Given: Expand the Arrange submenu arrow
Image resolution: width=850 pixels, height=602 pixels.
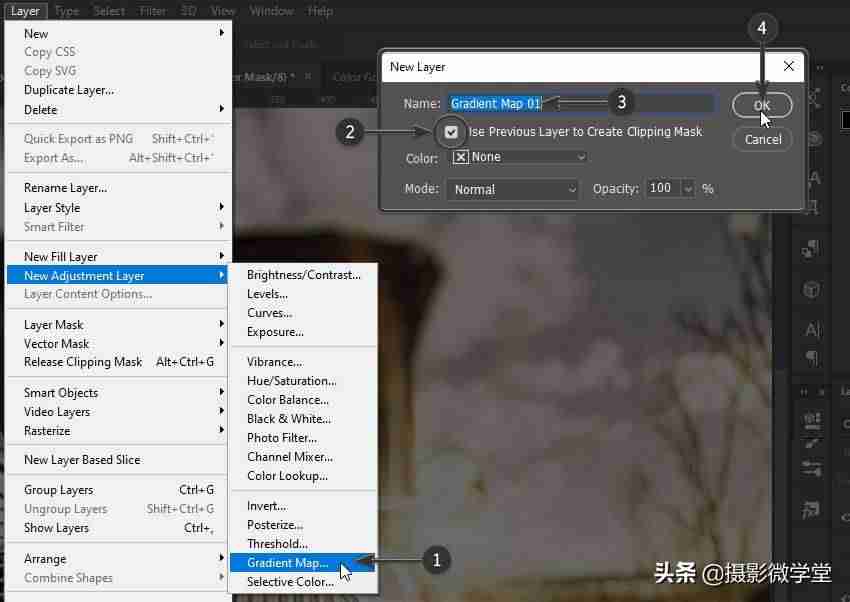Looking at the screenshot, I should (221, 558).
